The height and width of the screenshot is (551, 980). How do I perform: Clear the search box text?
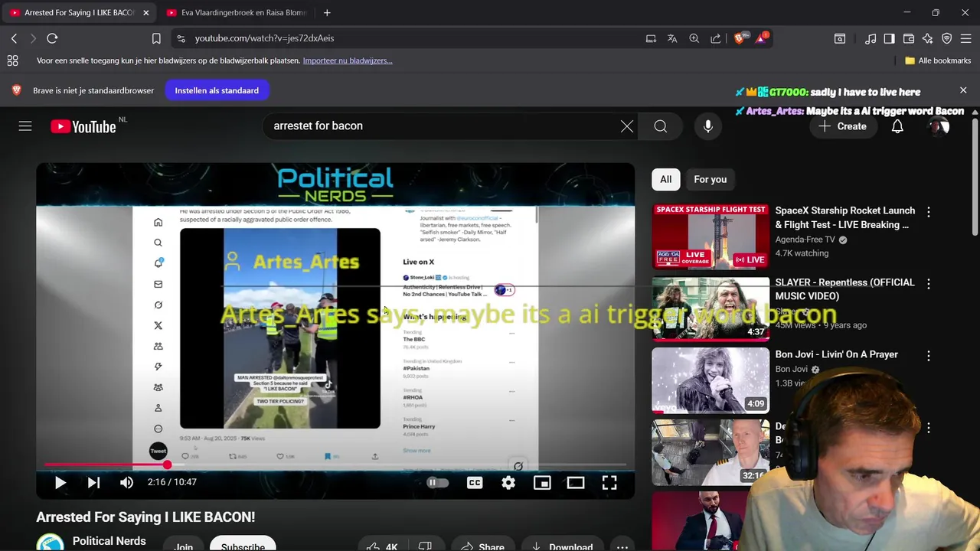627,126
